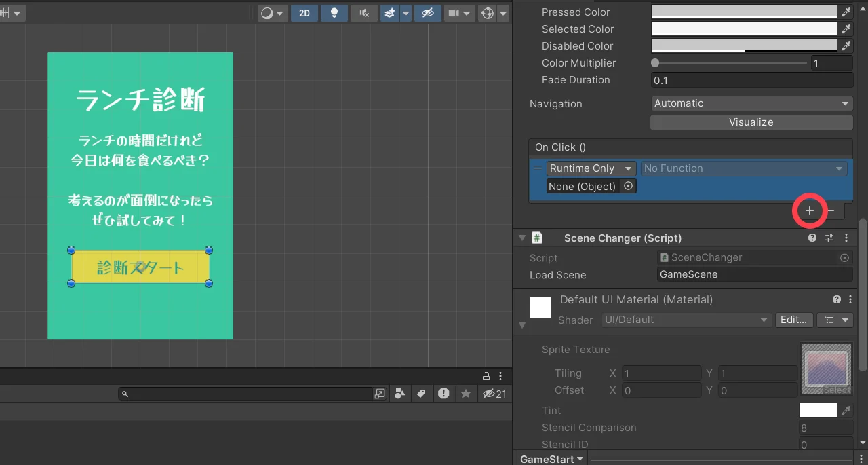Image resolution: width=868 pixels, height=465 pixels.
Task: Click the Project search field
Action: [245, 394]
